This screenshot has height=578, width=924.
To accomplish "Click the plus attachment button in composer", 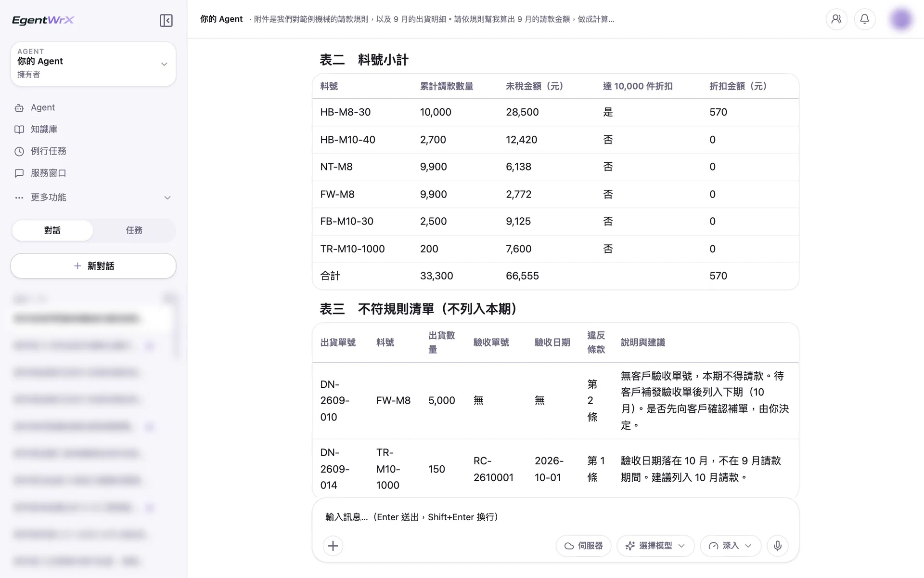I will (333, 546).
